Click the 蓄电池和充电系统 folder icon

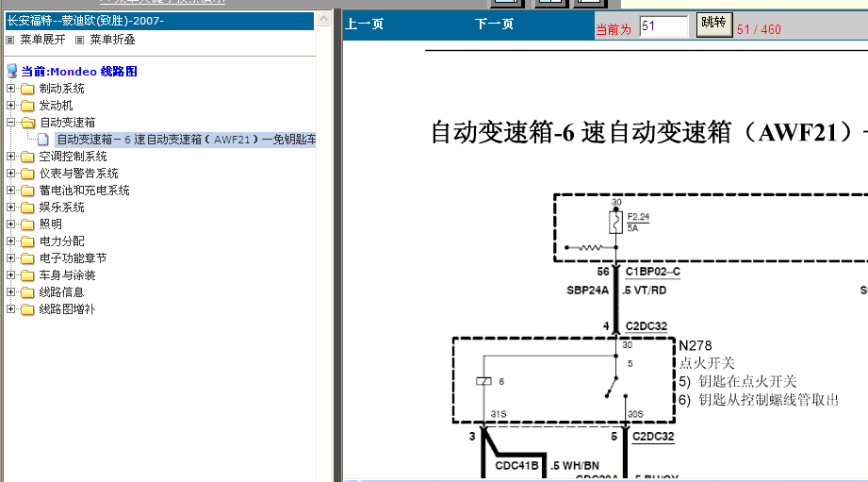[27, 191]
